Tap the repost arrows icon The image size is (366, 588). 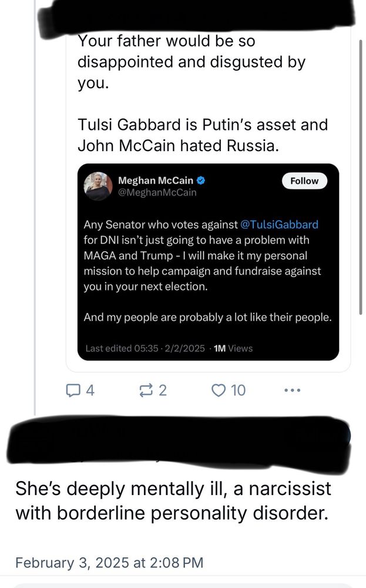pos(144,390)
